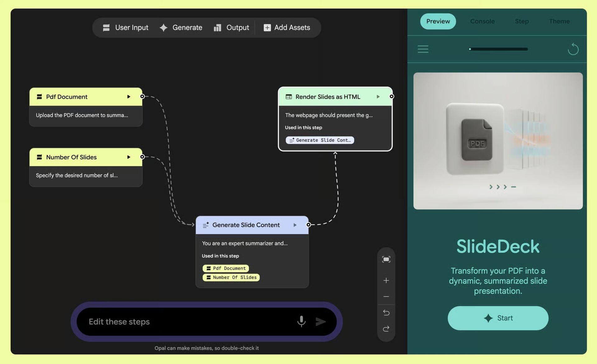Add a User Input step
The height and width of the screenshot is (364, 597).
(x=126, y=28)
